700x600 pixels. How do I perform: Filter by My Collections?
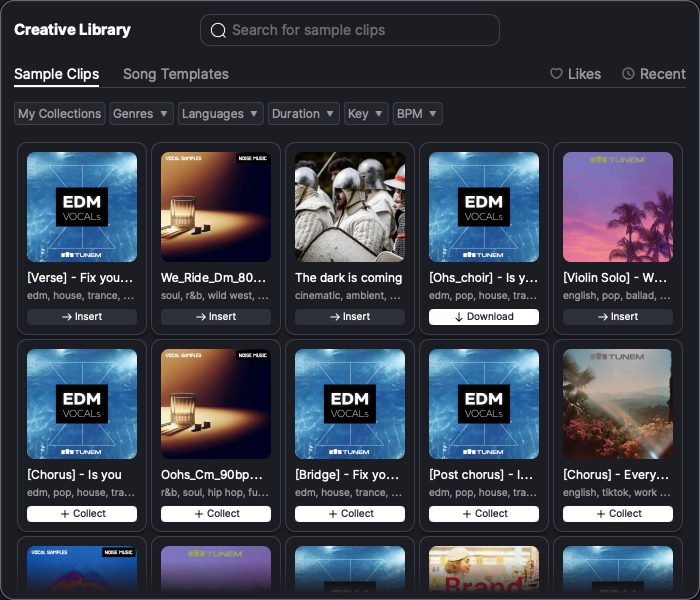point(60,113)
